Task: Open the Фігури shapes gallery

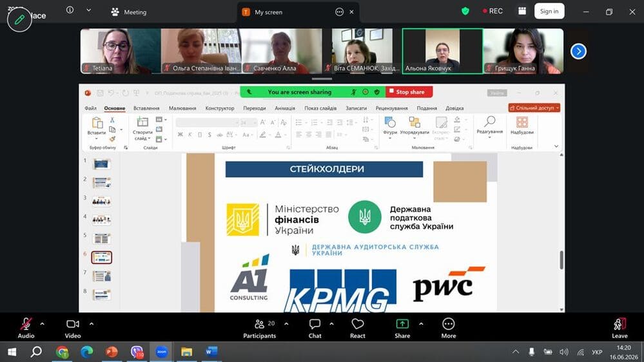Action: point(390,128)
